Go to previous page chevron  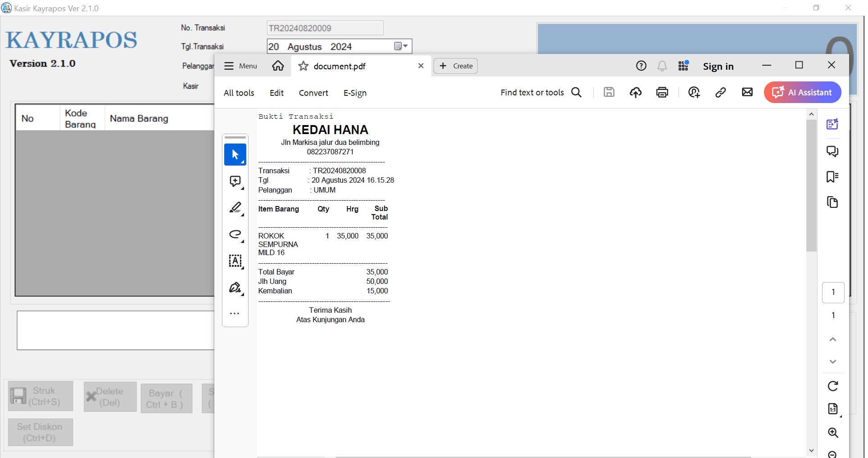[832, 339]
